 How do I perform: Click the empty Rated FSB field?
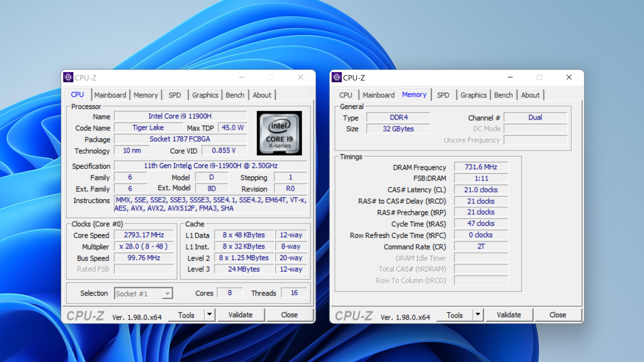click(144, 269)
